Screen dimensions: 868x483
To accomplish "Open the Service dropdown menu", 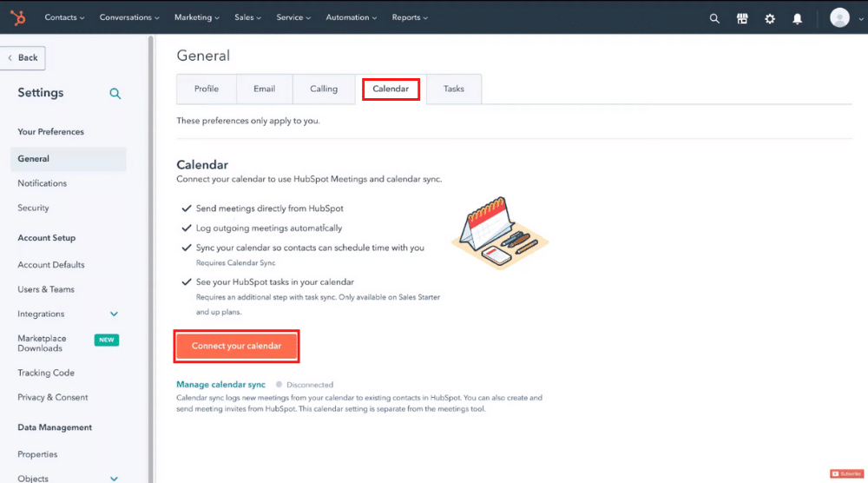I will coord(293,17).
